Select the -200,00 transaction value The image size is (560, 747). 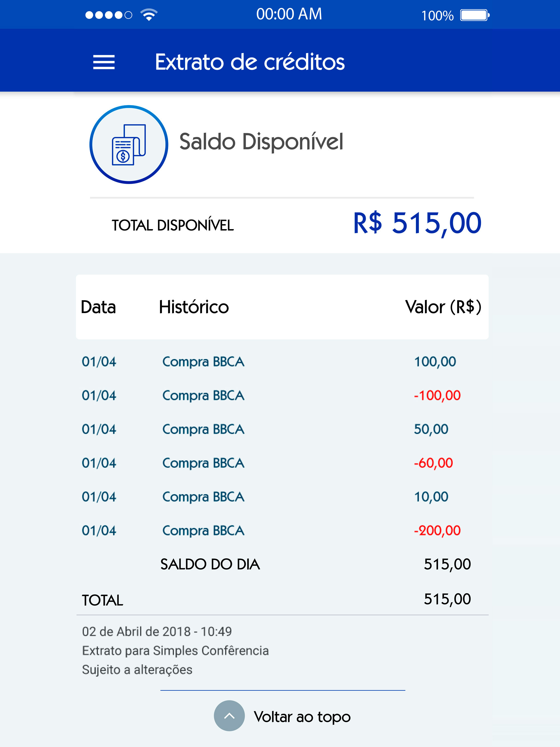[x=437, y=530]
